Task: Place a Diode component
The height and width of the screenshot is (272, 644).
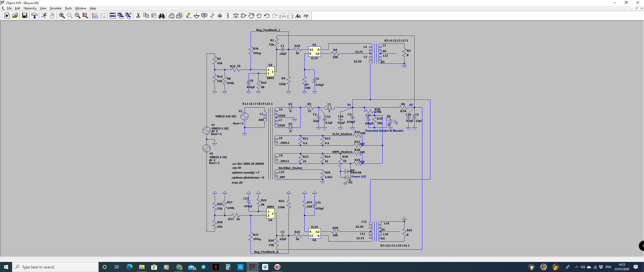Action: [236, 16]
